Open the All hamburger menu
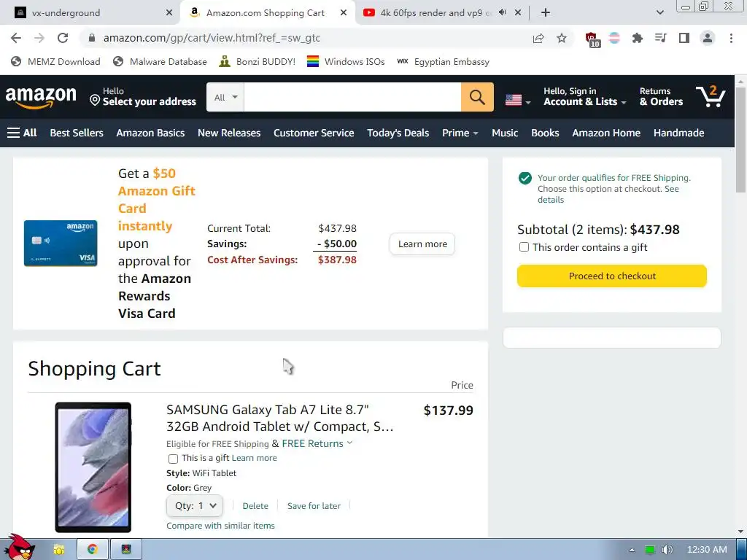This screenshot has width=747, height=560. [x=22, y=133]
